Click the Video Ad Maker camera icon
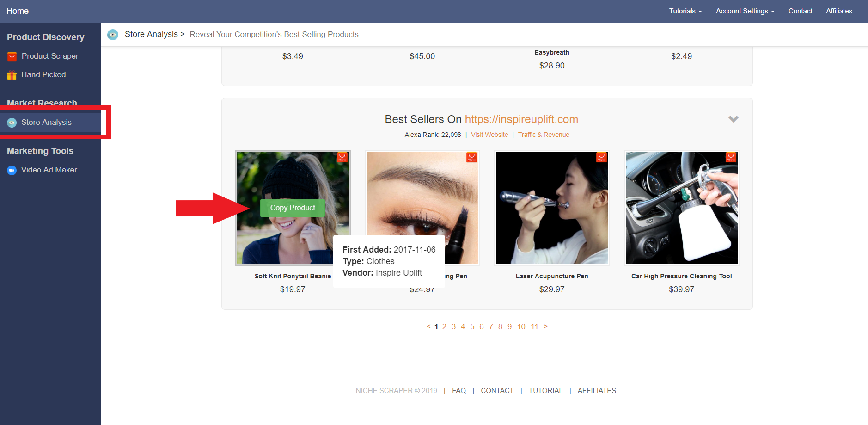The width and height of the screenshot is (868, 425). 12,170
